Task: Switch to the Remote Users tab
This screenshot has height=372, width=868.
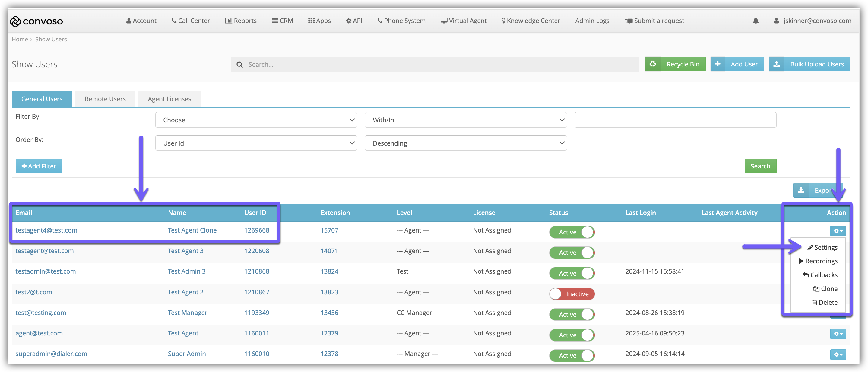Action: [x=105, y=99]
